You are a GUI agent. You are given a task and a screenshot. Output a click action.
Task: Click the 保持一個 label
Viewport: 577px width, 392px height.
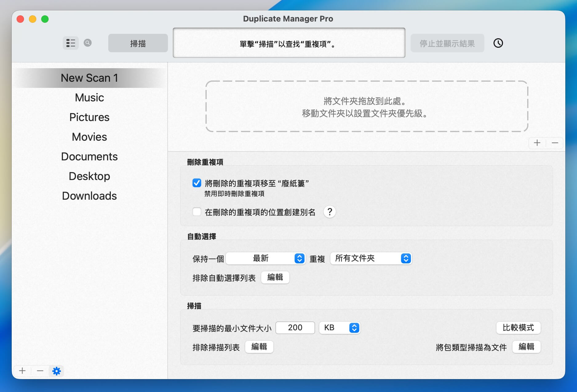pos(208,259)
